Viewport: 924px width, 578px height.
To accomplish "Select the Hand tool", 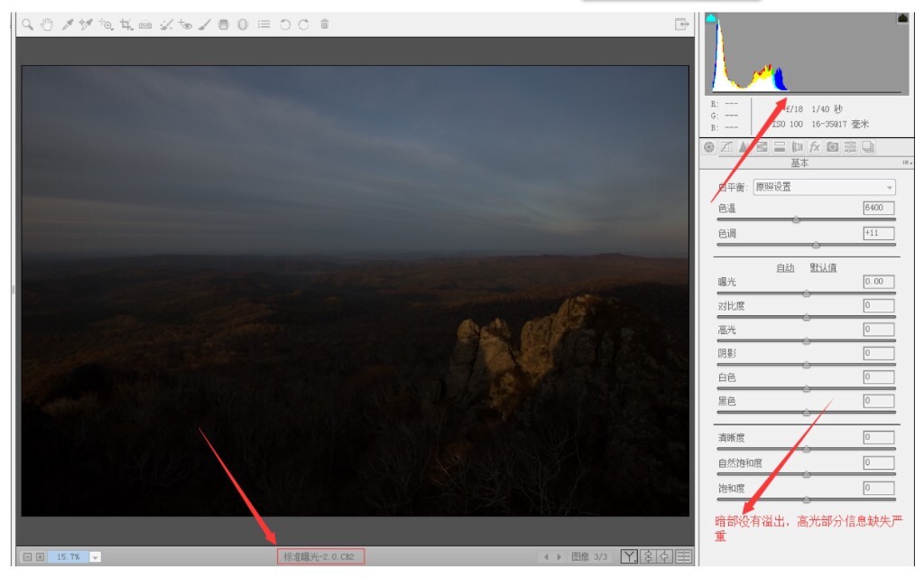I will tap(47, 24).
